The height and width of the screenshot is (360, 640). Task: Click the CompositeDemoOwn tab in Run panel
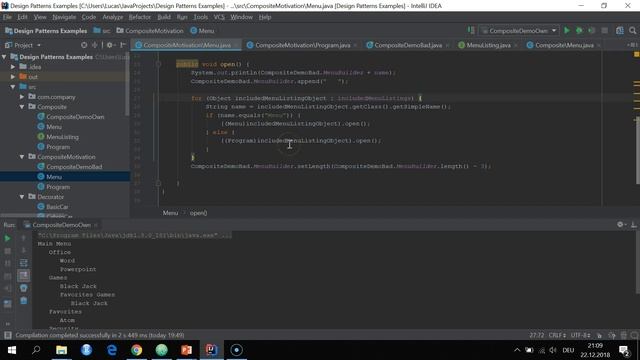point(61,225)
